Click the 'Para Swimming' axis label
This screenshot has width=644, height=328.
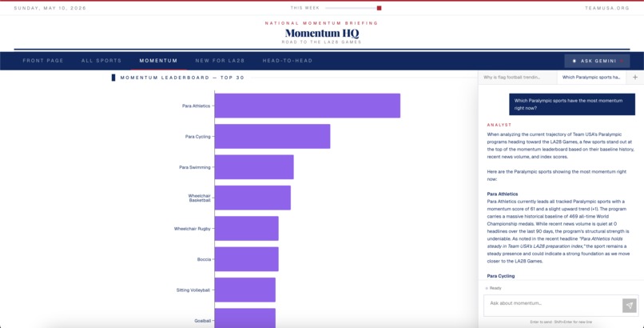pyautogui.click(x=195, y=167)
